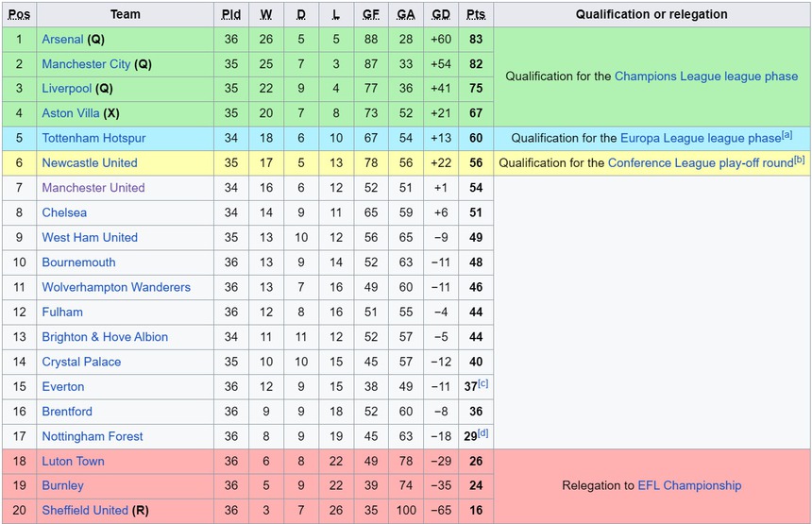
Task: Go to the Chelsea team page
Action: 64,213
